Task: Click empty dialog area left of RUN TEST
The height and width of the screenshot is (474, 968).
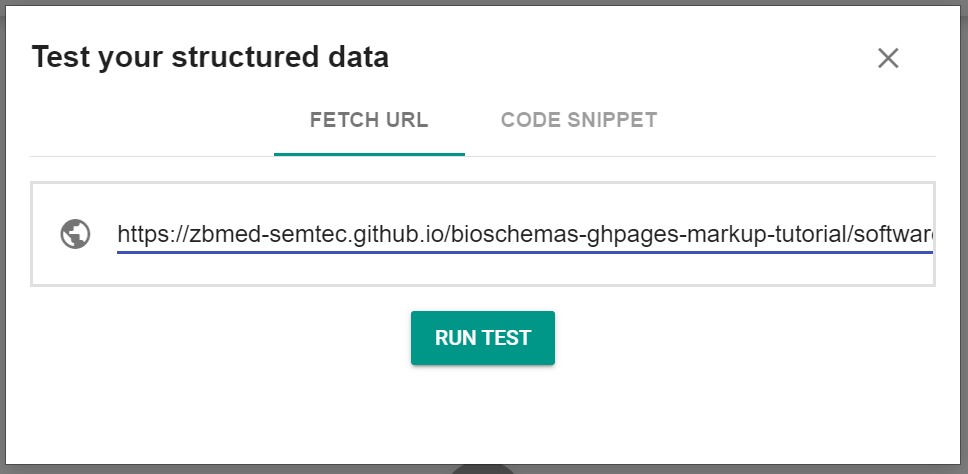Action: click(x=220, y=338)
